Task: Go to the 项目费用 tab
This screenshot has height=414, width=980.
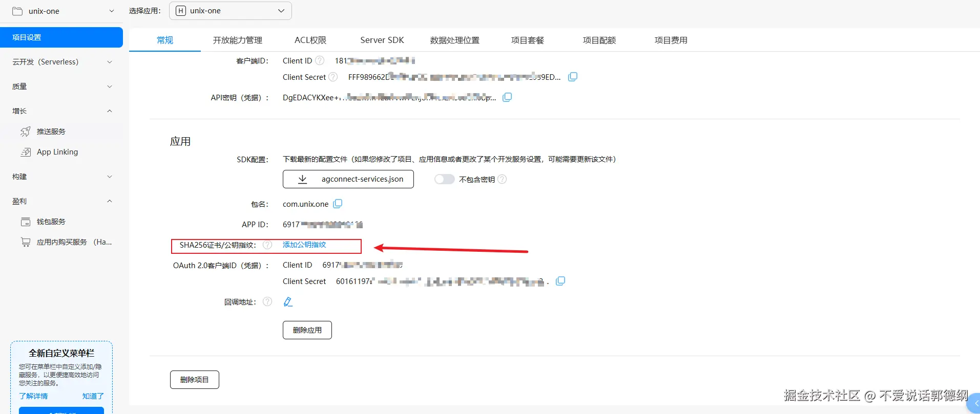Action: coord(671,40)
